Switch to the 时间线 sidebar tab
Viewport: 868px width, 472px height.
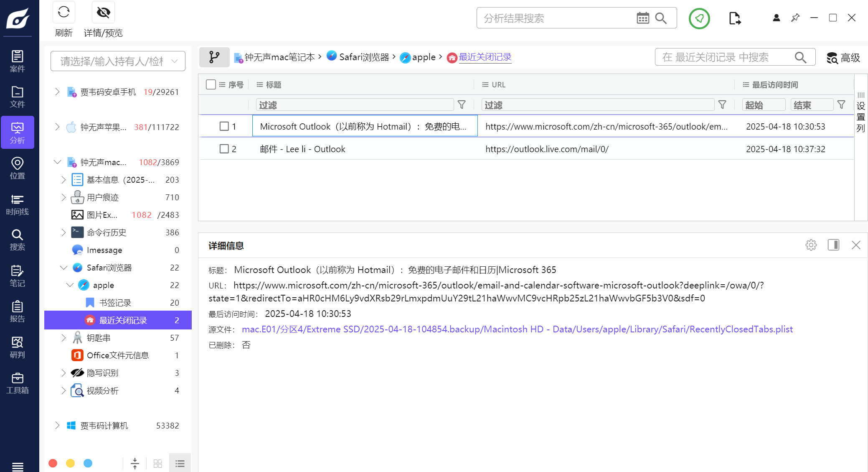[17, 204]
